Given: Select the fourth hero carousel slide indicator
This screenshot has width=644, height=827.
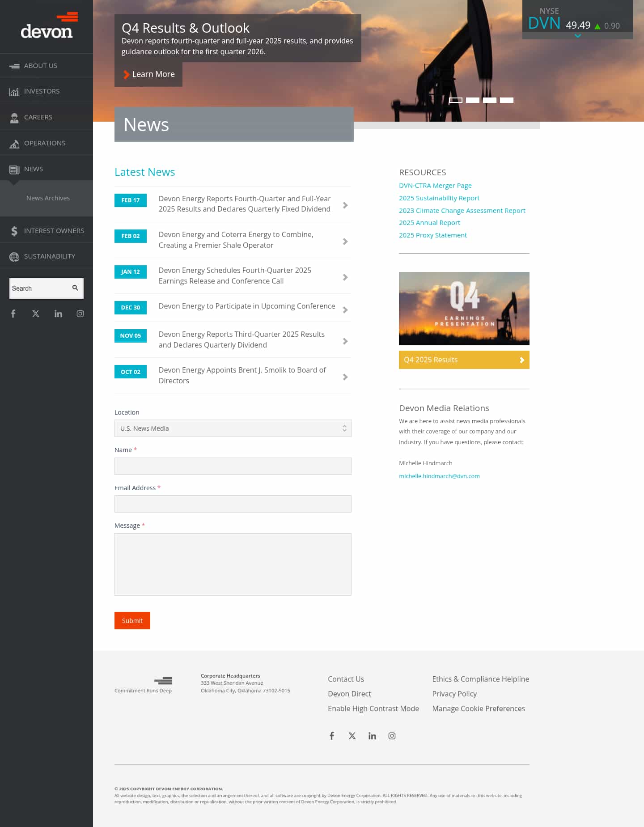Looking at the screenshot, I should pyautogui.click(x=507, y=100).
